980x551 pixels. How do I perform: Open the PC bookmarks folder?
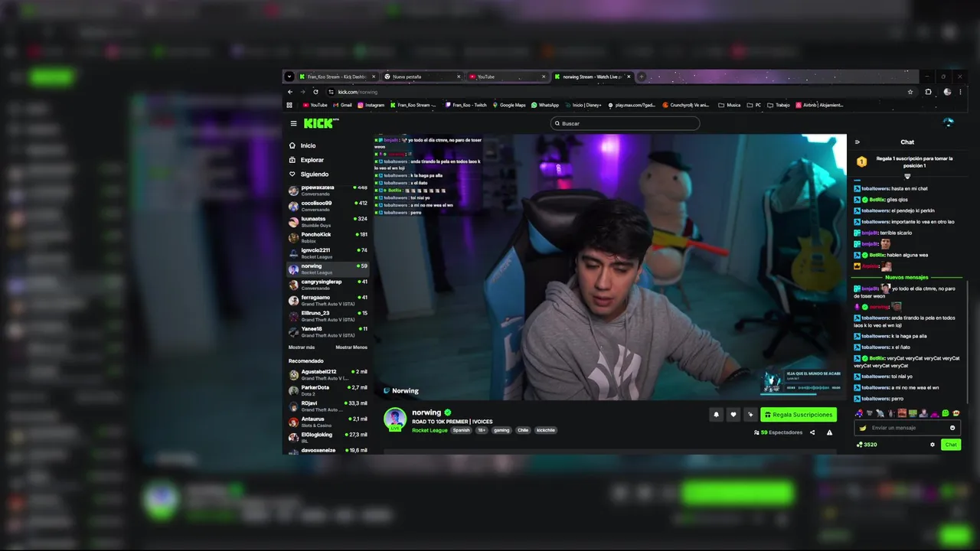(x=754, y=105)
